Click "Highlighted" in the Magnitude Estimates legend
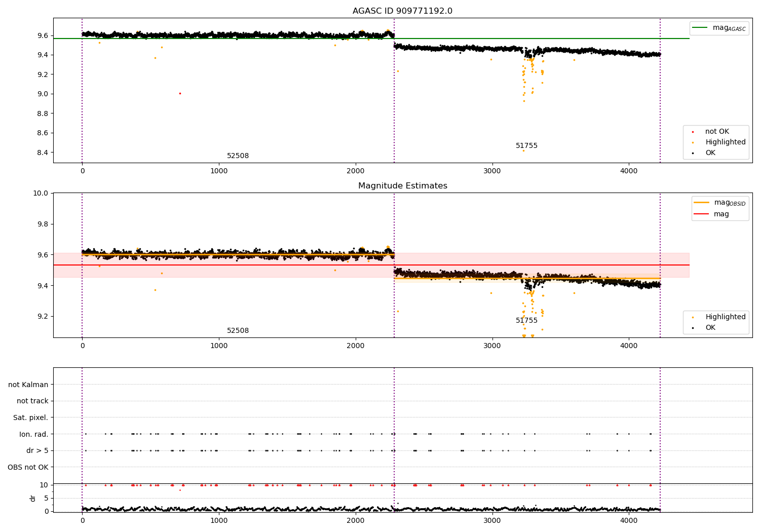Viewport: 760px width, 532px height. (726, 317)
